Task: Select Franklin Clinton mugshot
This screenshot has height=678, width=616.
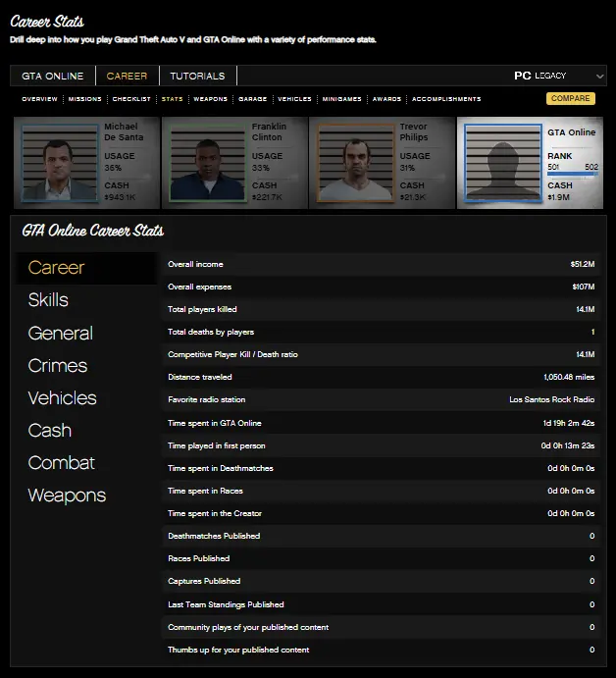Action: (x=208, y=163)
